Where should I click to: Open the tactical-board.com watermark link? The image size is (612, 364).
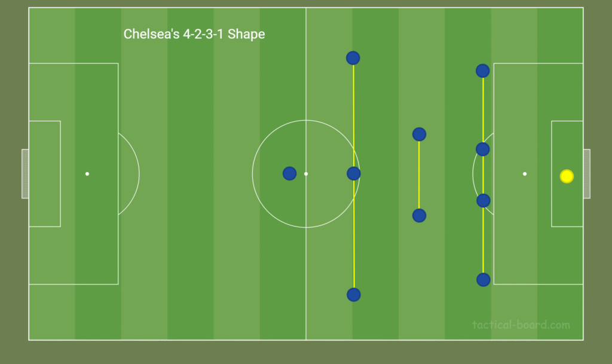[x=521, y=325]
